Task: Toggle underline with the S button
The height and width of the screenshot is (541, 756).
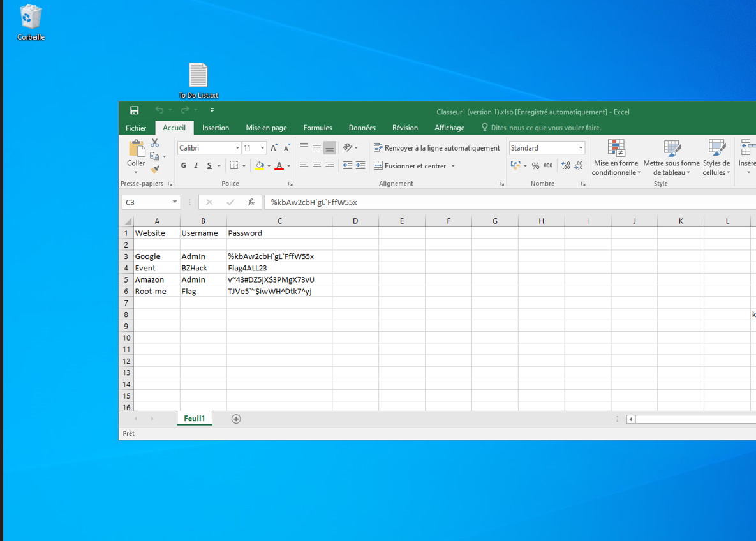Action: (x=209, y=165)
